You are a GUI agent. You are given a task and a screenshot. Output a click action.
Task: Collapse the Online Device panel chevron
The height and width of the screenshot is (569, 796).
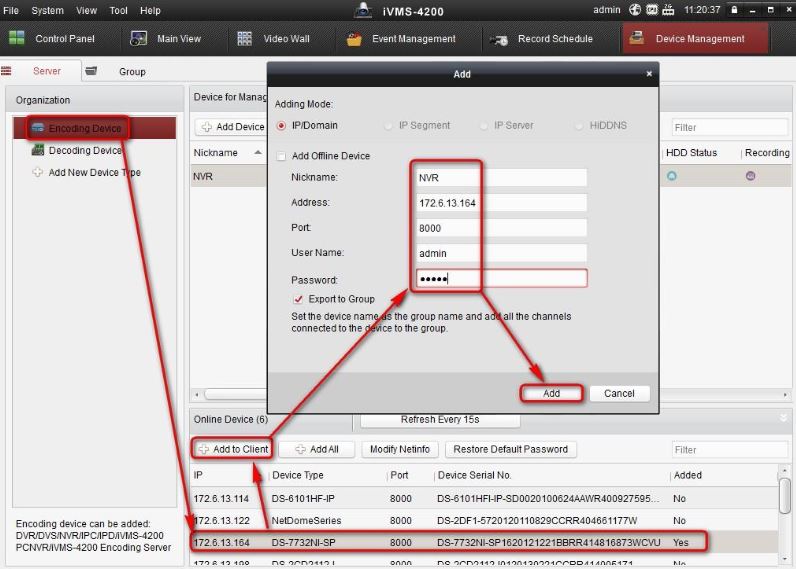[784, 418]
